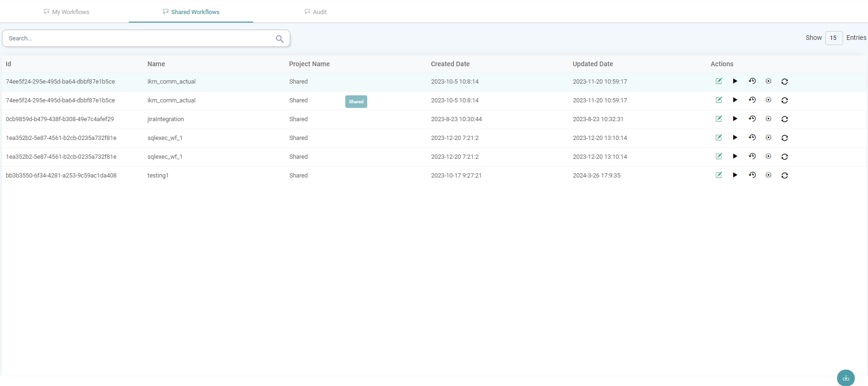868x386 pixels.
Task: Click the Show entries count box
Action: 833,38
